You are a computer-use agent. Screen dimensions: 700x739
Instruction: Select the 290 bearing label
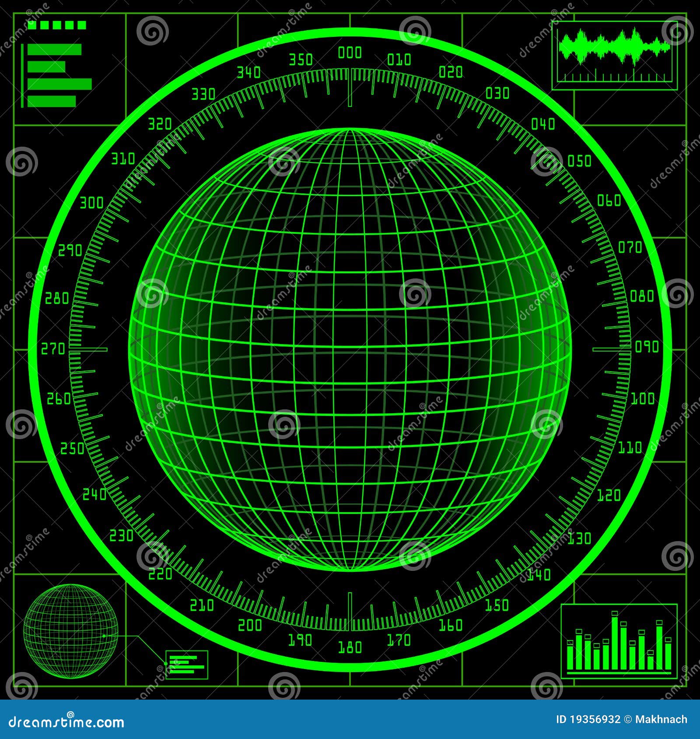(x=70, y=250)
